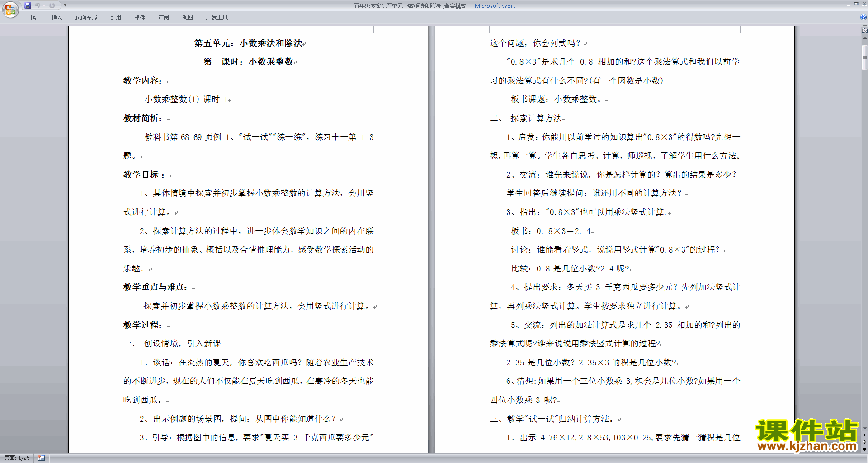Go to next page double-arrow button
The height and width of the screenshot is (463, 868).
coord(864,449)
